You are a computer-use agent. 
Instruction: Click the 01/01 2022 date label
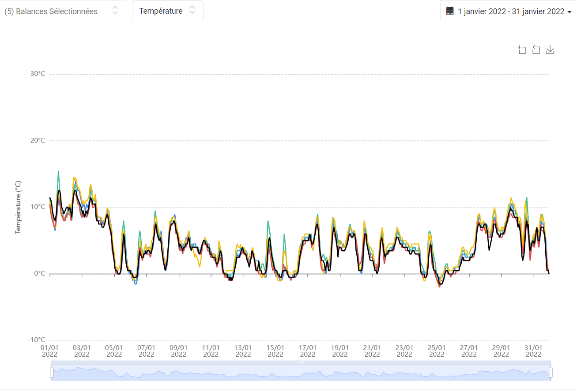pyautogui.click(x=49, y=351)
